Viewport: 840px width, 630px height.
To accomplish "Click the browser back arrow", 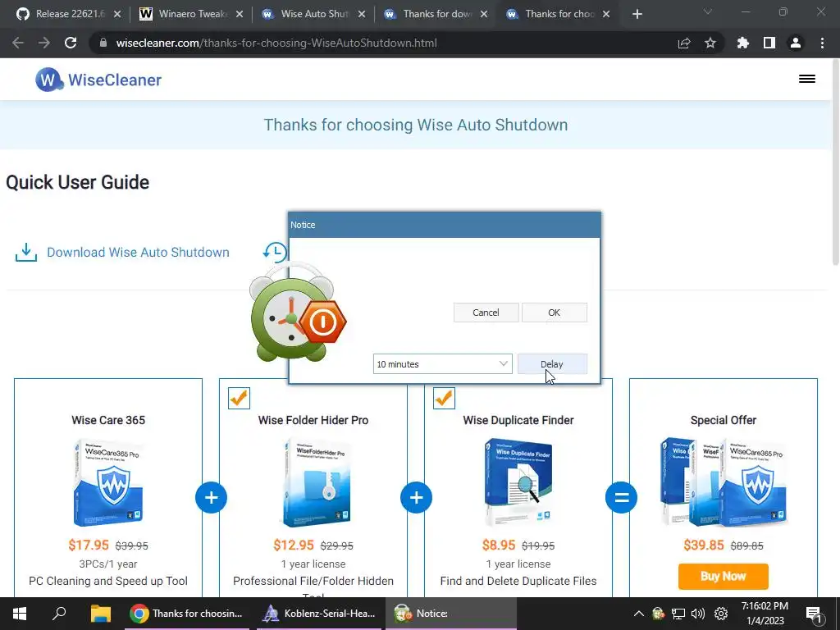I will click(18, 43).
